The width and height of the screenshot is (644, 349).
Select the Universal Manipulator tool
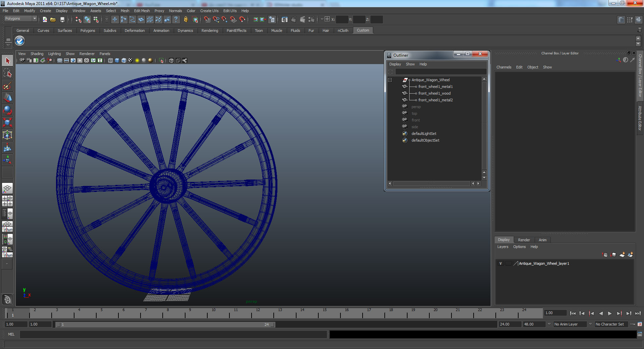coord(7,135)
